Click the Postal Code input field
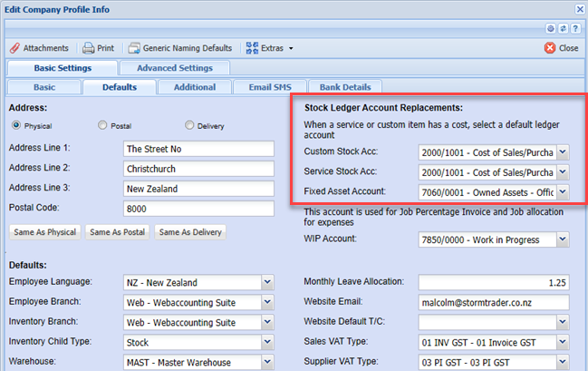 coord(198,209)
